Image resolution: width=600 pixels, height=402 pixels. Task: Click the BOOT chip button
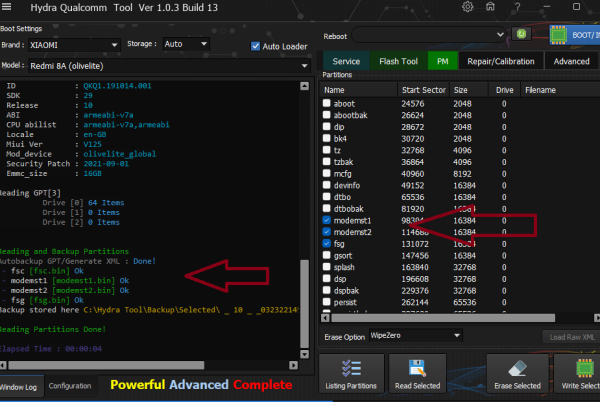574,35
